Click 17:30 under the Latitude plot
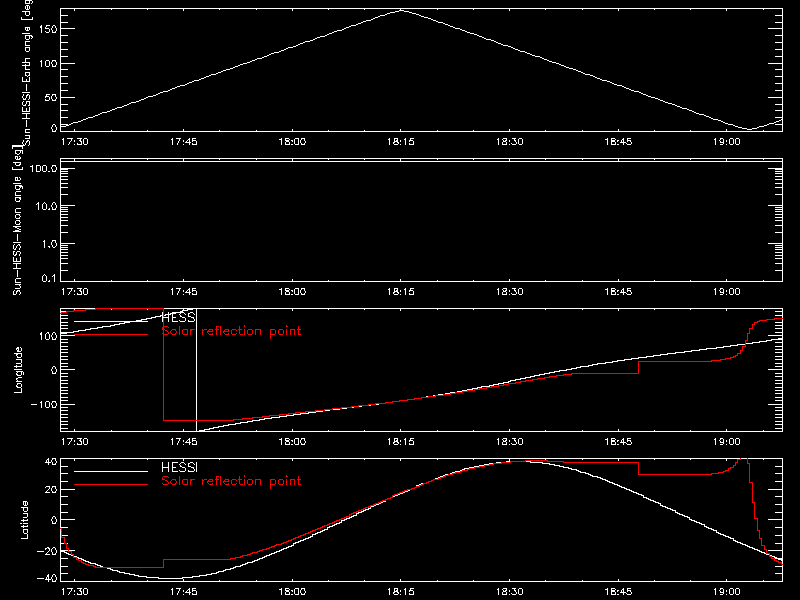The width and height of the screenshot is (800, 600). (x=74, y=592)
